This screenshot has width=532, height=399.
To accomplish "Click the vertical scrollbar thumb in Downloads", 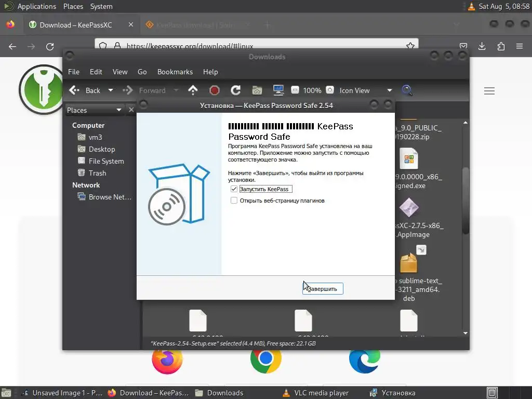I will pyautogui.click(x=465, y=200).
